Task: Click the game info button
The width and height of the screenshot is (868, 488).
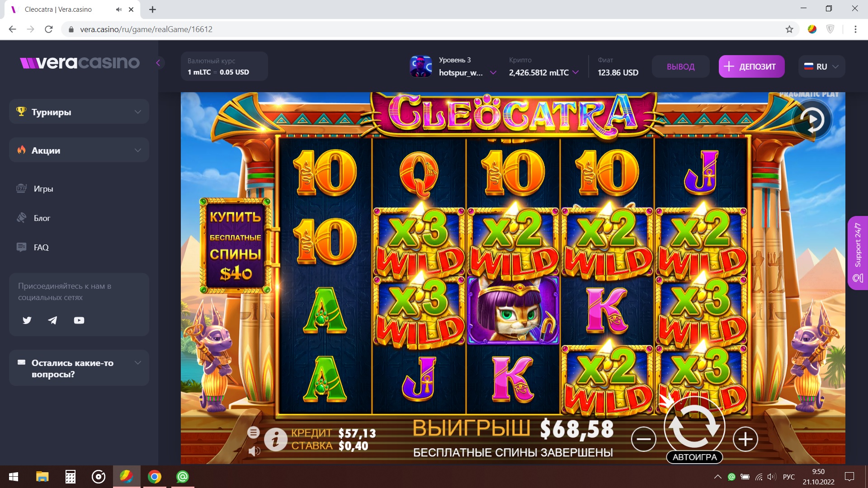Action: 276,439
